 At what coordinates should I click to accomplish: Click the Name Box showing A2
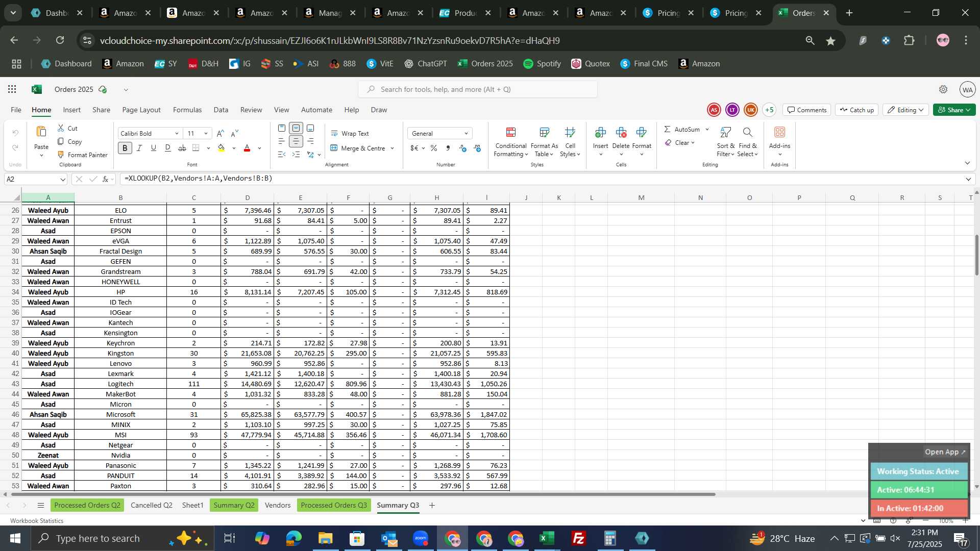(x=36, y=179)
